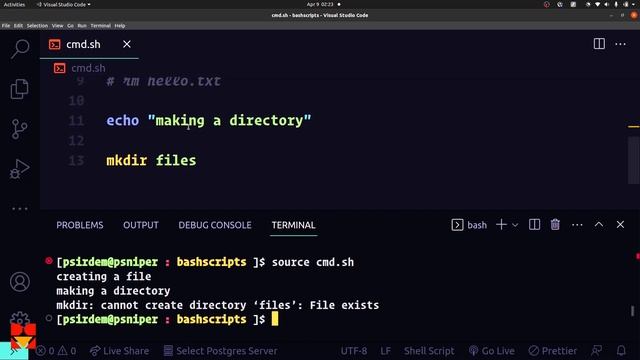Open terminal panel More Actions menu
The height and width of the screenshot is (360, 640).
click(577, 225)
